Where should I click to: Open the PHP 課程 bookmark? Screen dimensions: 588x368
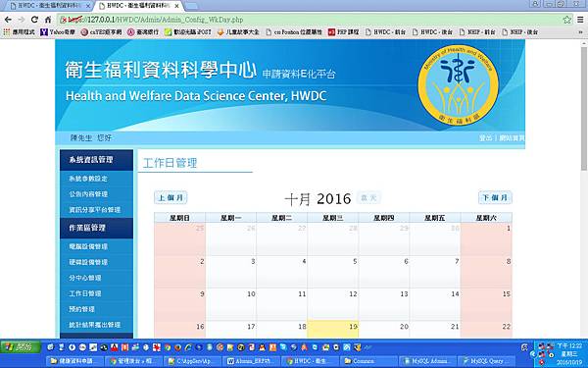pyautogui.click(x=344, y=32)
